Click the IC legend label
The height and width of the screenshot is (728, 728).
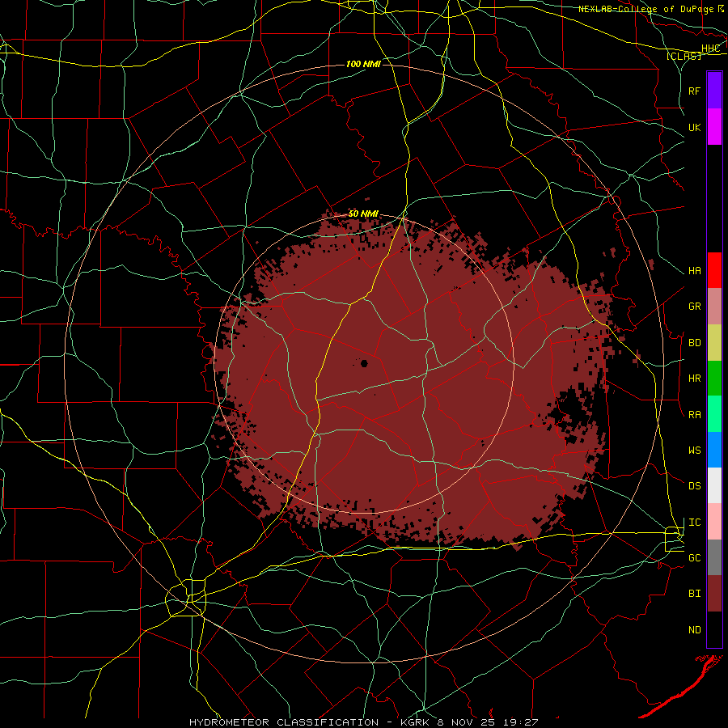pyautogui.click(x=695, y=523)
